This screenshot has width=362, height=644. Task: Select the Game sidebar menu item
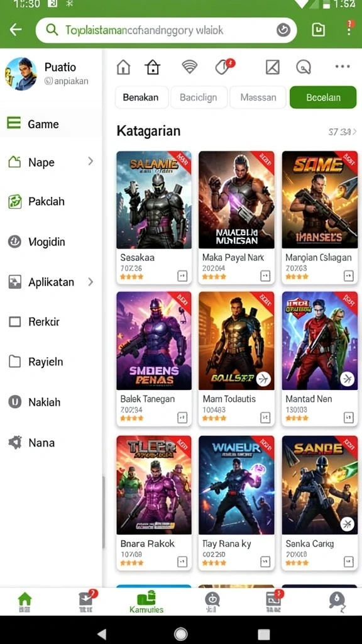pos(51,124)
